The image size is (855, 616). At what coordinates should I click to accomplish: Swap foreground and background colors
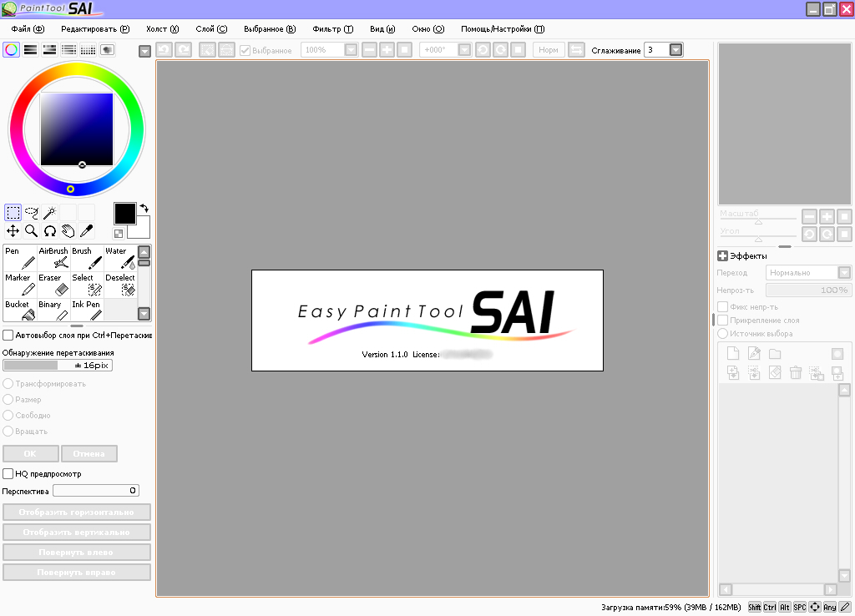(144, 208)
